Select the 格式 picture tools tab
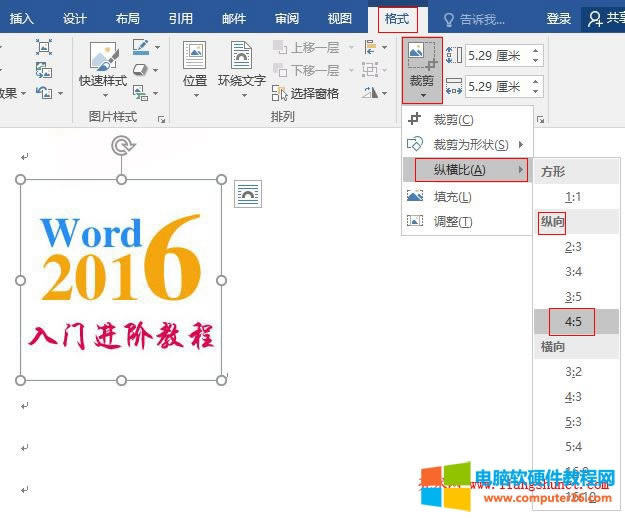The image size is (625, 518). point(397,18)
